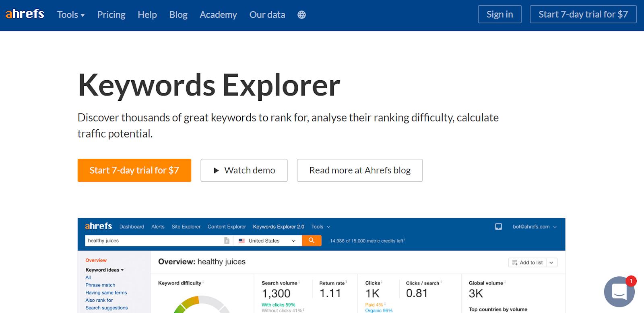The height and width of the screenshot is (313, 644).
Task: Click the 3K Global volume value
Action: (x=476, y=294)
